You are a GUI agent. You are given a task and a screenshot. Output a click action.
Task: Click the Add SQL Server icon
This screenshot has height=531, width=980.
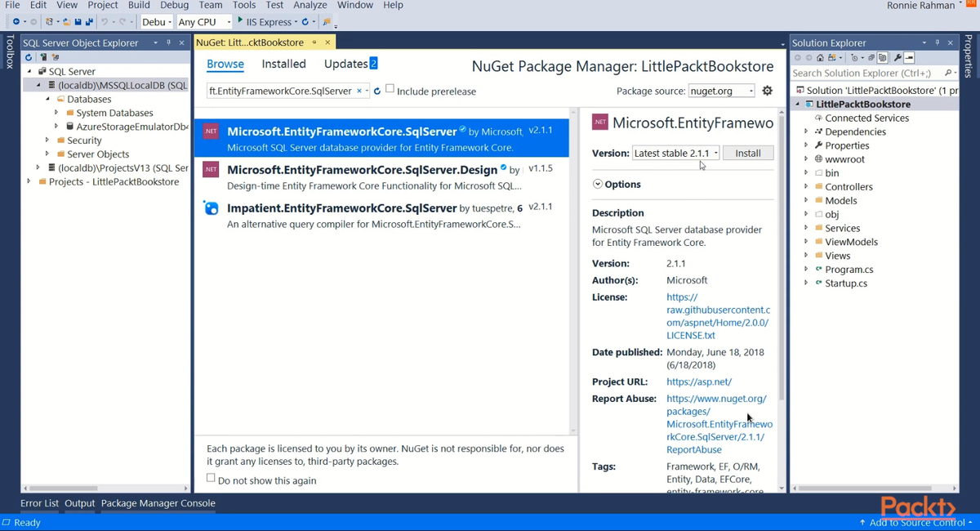(x=42, y=57)
